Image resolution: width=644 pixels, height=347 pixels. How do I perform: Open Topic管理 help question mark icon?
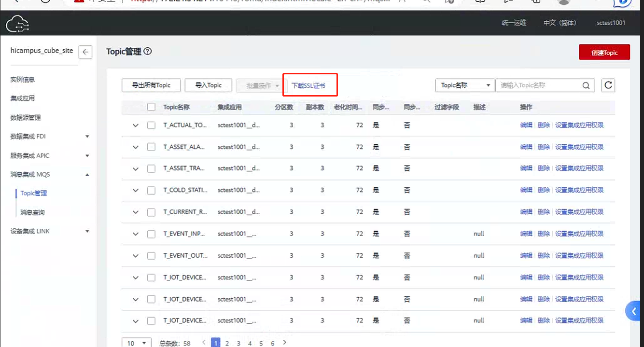pos(148,51)
